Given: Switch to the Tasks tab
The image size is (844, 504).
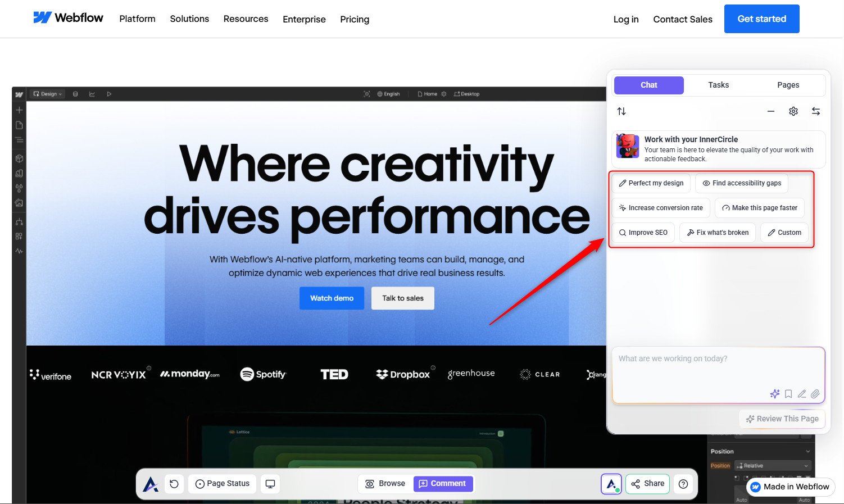Looking at the screenshot, I should click(x=718, y=85).
